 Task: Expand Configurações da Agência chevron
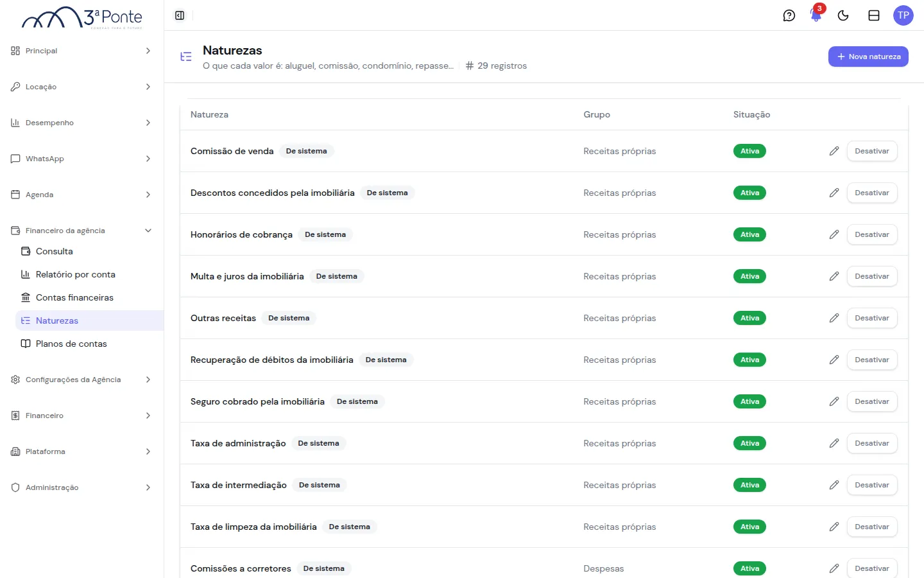point(148,380)
